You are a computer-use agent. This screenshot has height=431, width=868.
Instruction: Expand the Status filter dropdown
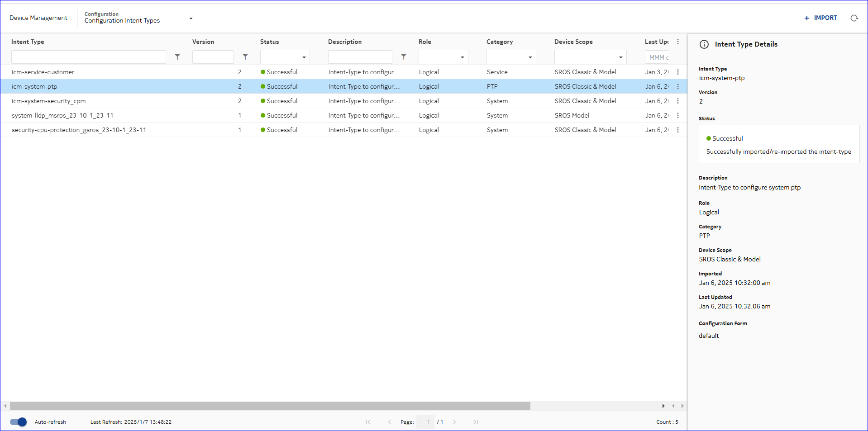tap(304, 57)
